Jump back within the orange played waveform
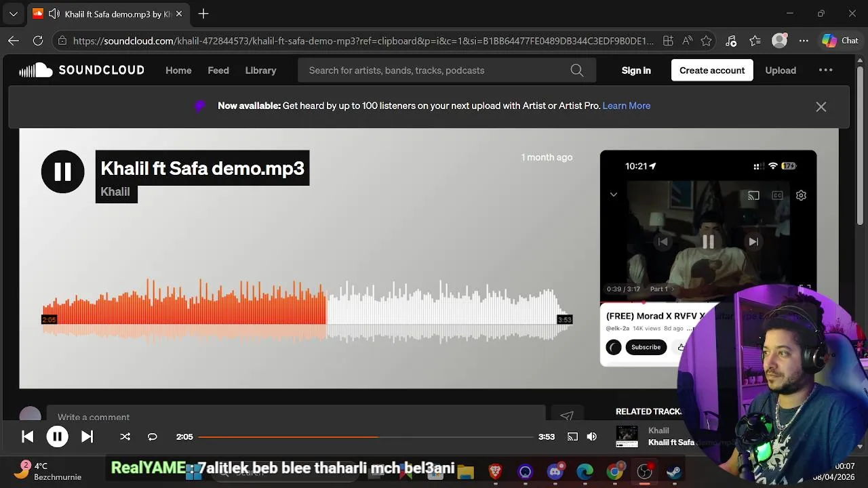Screen dimensions: 868x488 [x=184, y=312]
